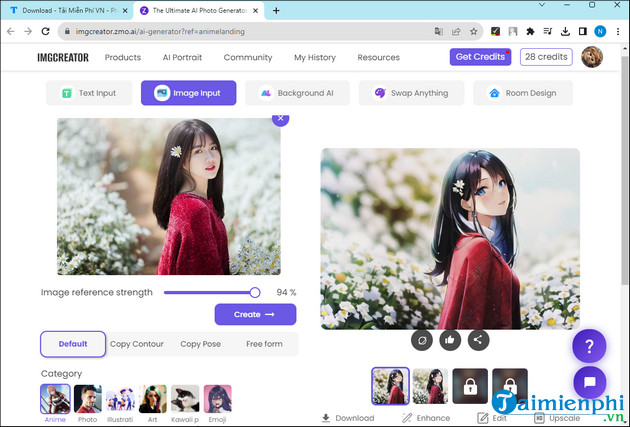Click the Image reference strength slider handle
Screen dimensions: 630x427
tap(255, 292)
